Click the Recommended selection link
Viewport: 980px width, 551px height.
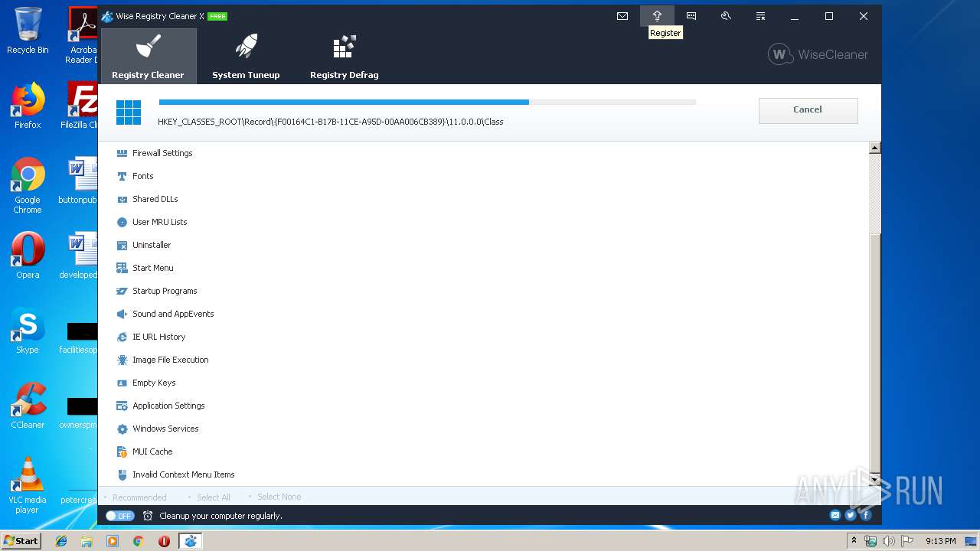pos(139,497)
